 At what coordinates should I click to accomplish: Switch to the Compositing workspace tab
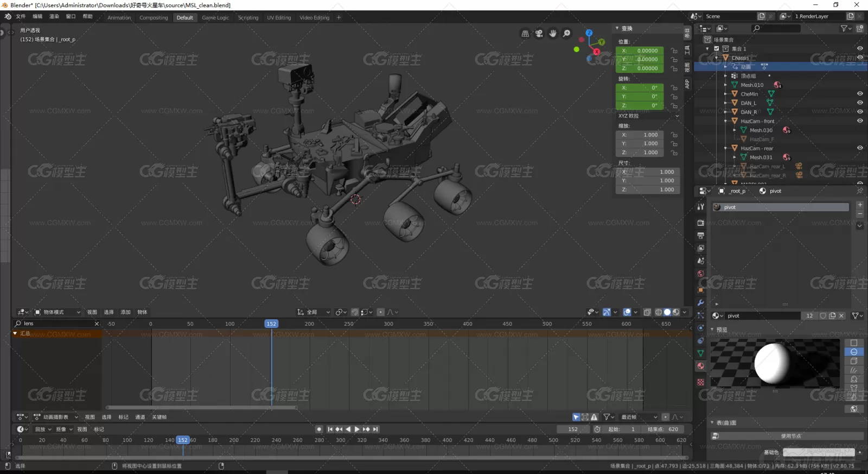point(154,18)
